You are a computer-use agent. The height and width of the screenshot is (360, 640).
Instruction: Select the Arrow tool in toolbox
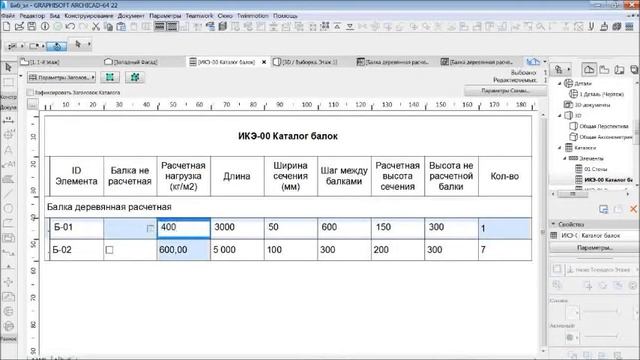(x=8, y=67)
